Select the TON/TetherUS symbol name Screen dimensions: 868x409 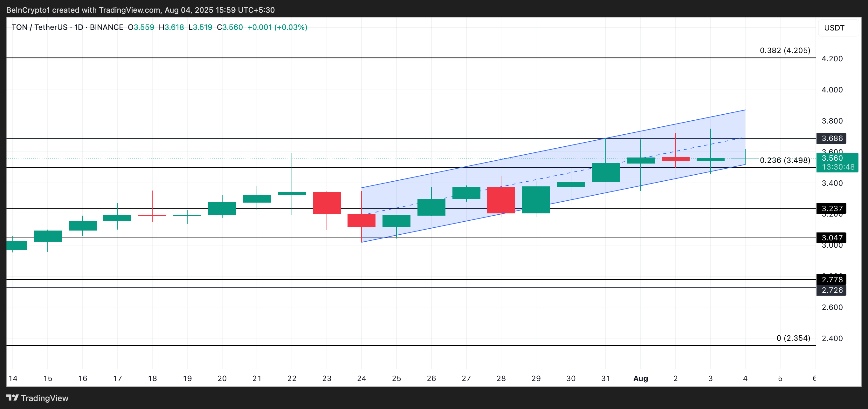[x=40, y=27]
